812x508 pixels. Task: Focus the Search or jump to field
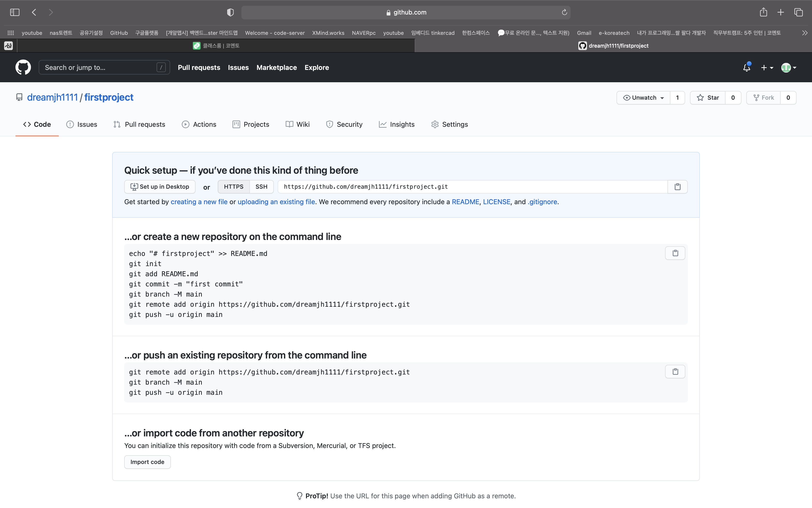click(x=104, y=67)
